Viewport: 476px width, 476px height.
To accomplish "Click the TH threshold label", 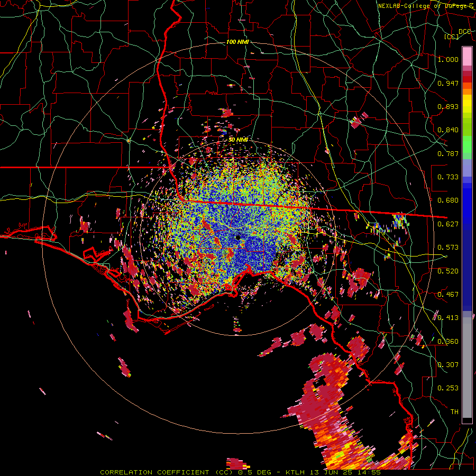I will (x=454, y=412).
